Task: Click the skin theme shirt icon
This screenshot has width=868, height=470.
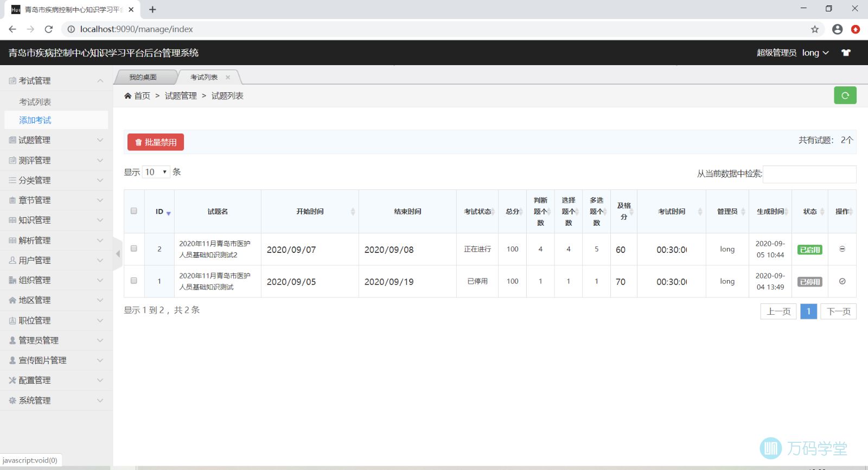Action: pyautogui.click(x=846, y=53)
